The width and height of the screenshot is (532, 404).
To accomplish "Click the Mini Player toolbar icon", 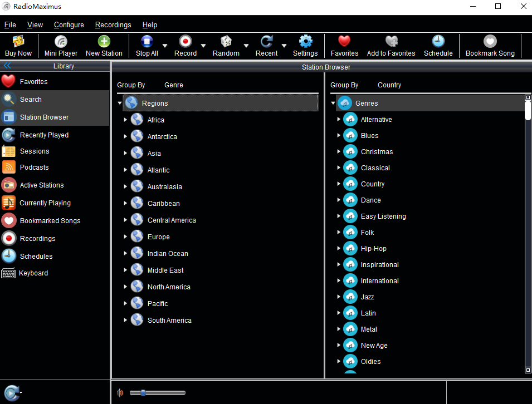I will coord(61,42).
